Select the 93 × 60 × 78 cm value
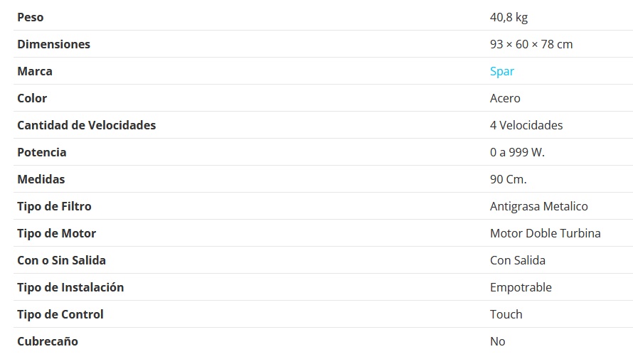633x364 pixels. click(531, 44)
